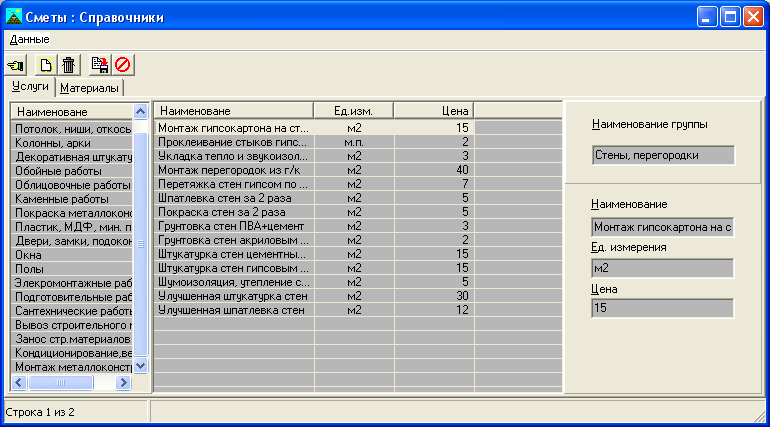Click the Цена column header
Viewport: 770px width, 427px height.
(434, 111)
